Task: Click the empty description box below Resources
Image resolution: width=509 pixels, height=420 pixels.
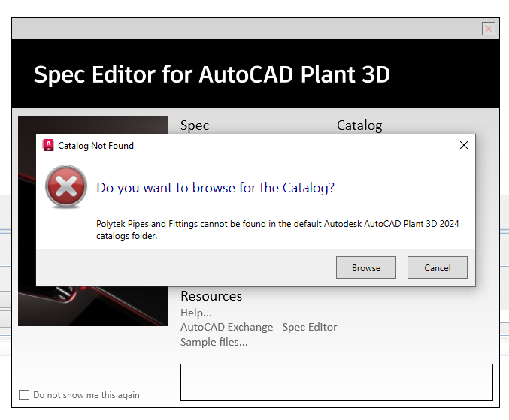Action: [x=337, y=382]
